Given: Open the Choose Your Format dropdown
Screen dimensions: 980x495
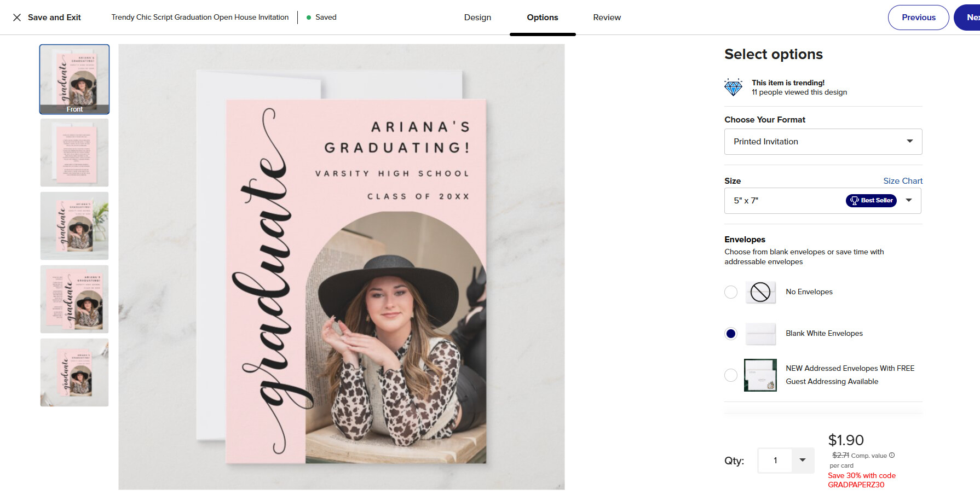Looking at the screenshot, I should click(x=823, y=142).
